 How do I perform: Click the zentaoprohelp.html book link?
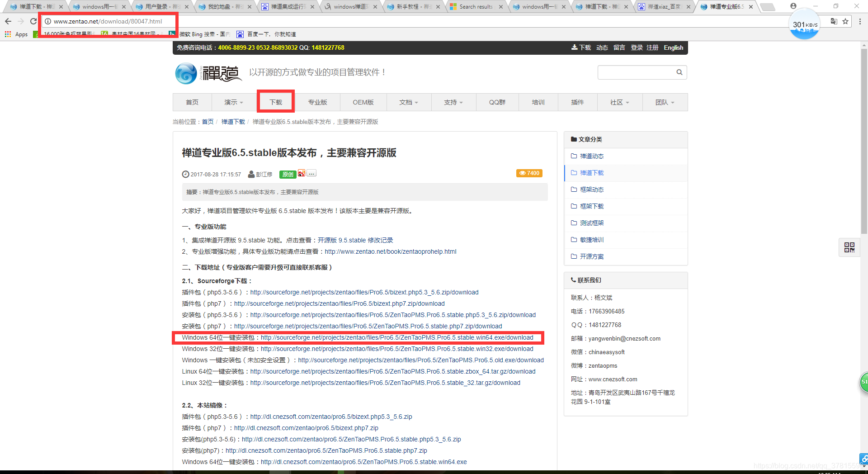pos(391,251)
